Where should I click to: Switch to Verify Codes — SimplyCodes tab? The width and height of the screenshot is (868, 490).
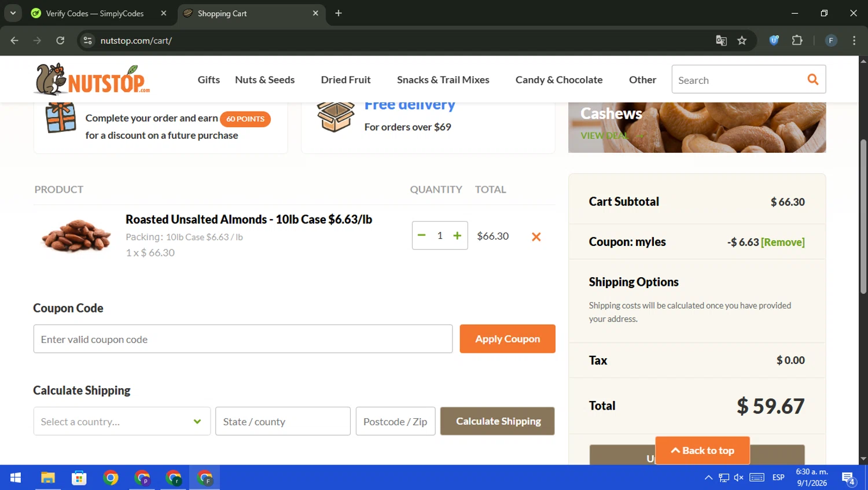[x=95, y=13]
